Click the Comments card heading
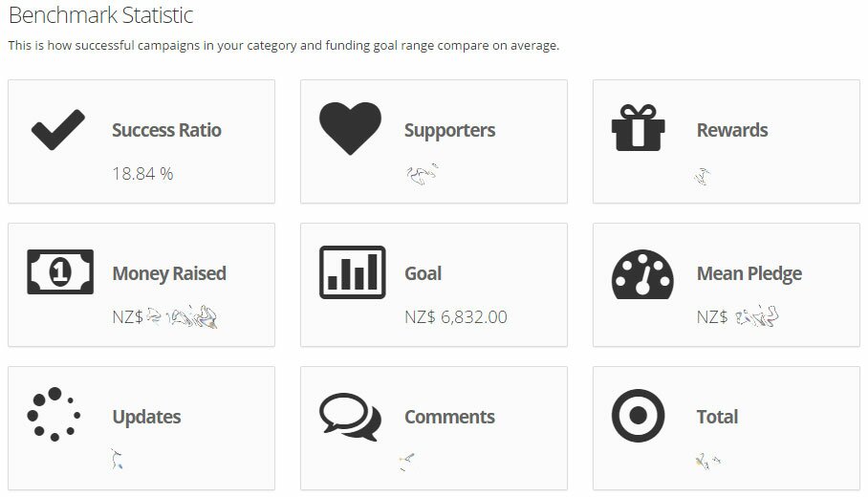 coord(449,417)
